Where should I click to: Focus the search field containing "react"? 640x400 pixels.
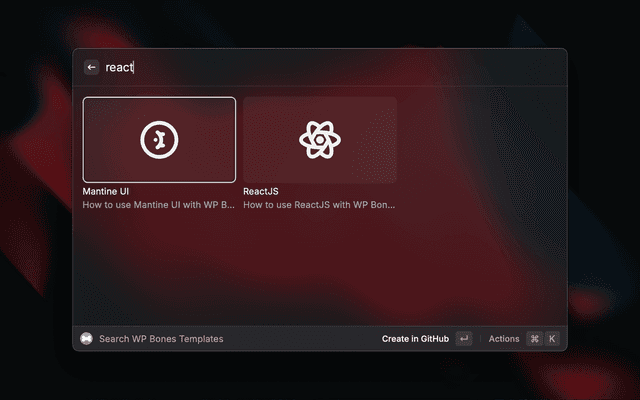coord(333,67)
